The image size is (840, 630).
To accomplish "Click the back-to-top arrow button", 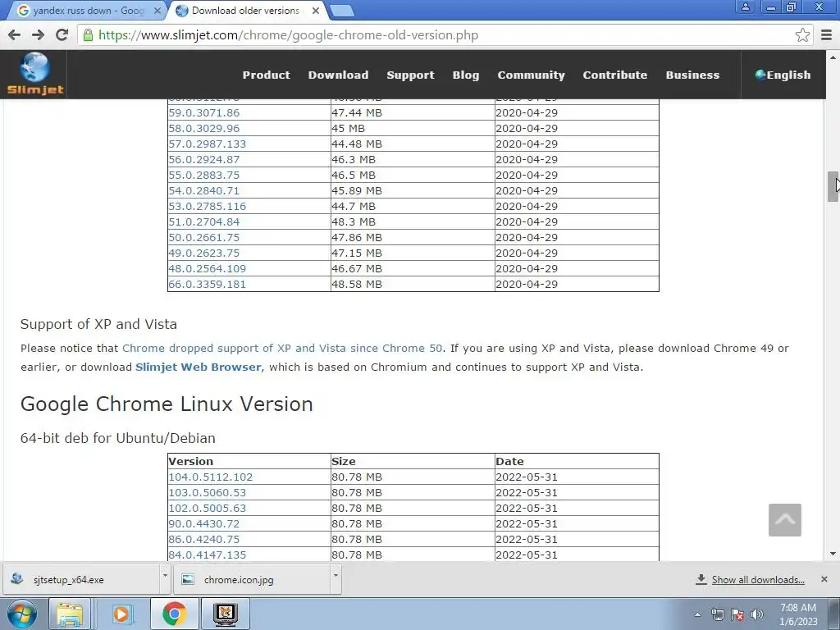I will [x=785, y=519].
